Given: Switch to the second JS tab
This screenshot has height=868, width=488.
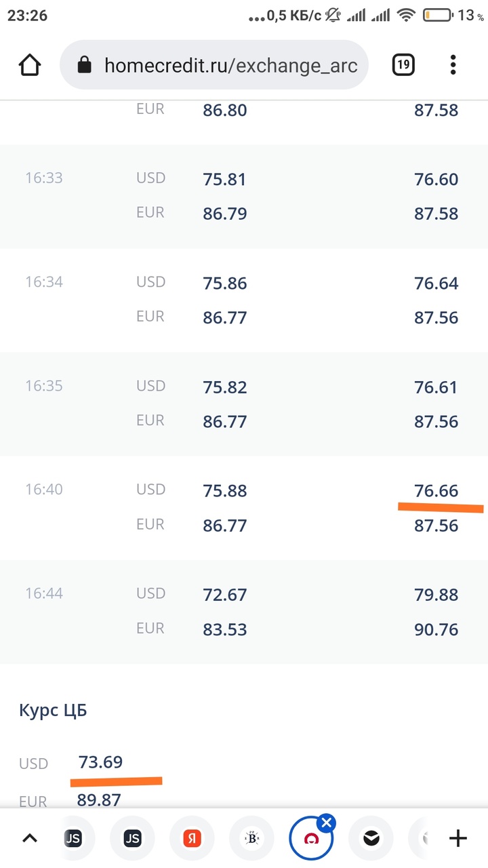Looking at the screenshot, I should [132, 839].
